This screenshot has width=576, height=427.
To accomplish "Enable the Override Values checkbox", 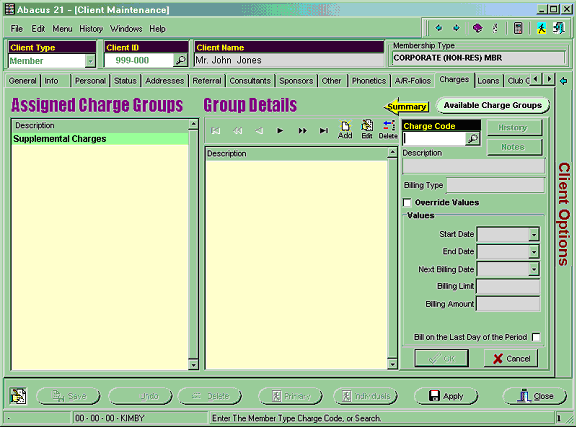I will [407, 203].
